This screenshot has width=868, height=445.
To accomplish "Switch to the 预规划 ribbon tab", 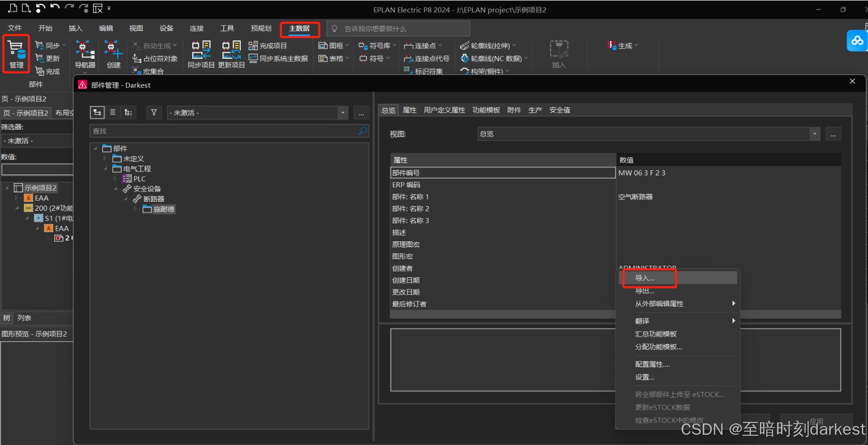I will point(261,28).
